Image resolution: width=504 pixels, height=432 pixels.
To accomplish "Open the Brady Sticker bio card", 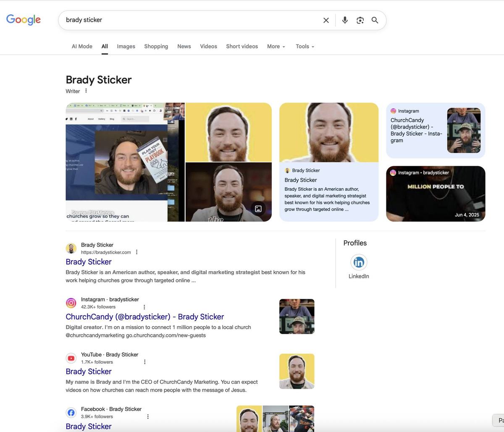I will click(329, 162).
